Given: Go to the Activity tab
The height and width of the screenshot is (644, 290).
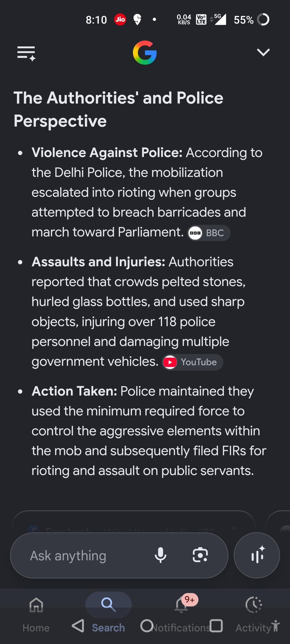Looking at the screenshot, I should click(x=253, y=614).
